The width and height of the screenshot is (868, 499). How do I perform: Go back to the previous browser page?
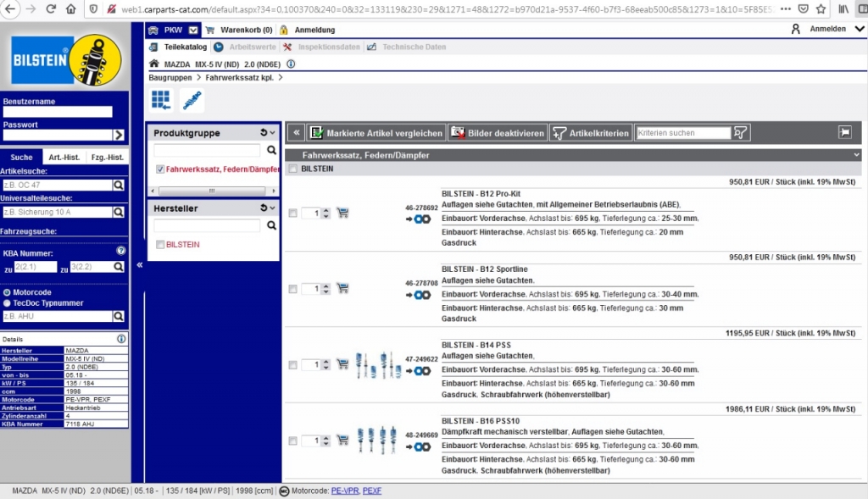click(10, 8)
